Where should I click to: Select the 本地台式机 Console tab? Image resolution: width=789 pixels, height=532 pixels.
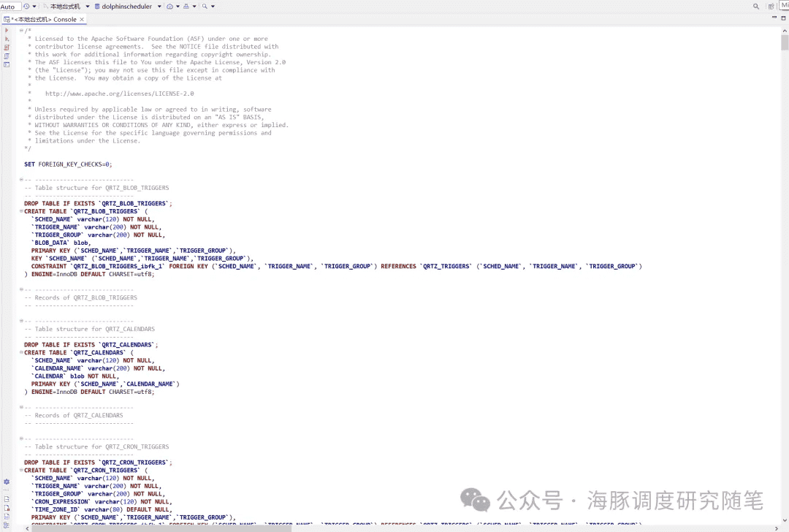point(44,20)
